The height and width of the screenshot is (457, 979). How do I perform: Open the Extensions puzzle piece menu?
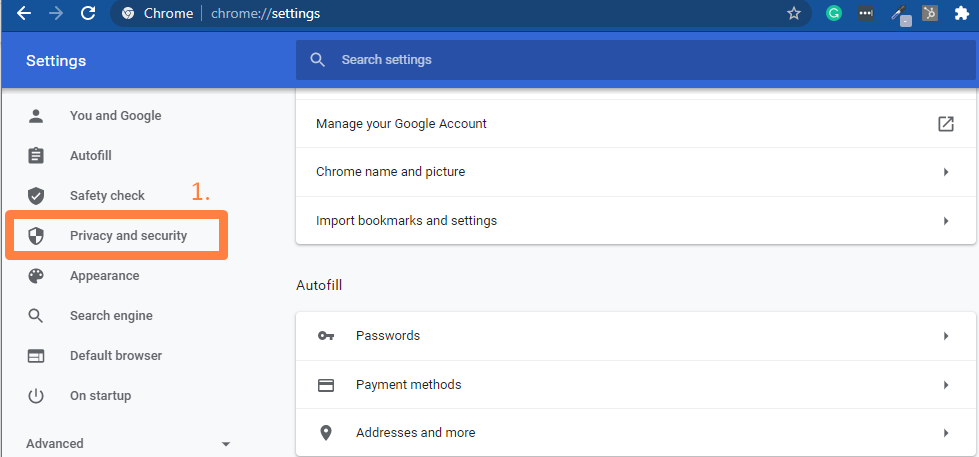(961, 14)
